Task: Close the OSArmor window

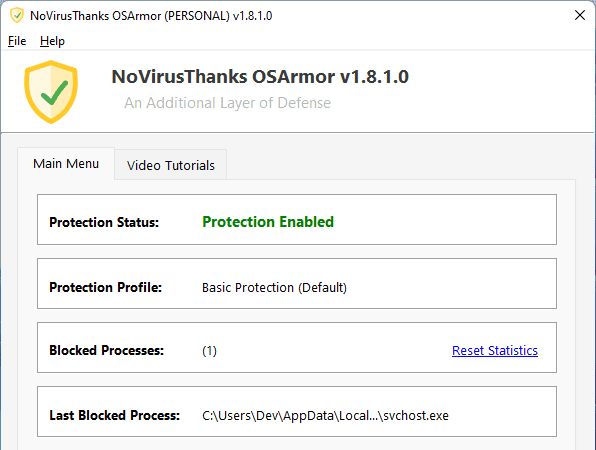Action: pyautogui.click(x=580, y=15)
